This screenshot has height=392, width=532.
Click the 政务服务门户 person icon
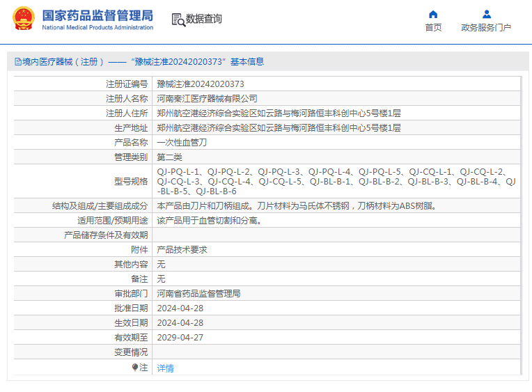click(487, 14)
